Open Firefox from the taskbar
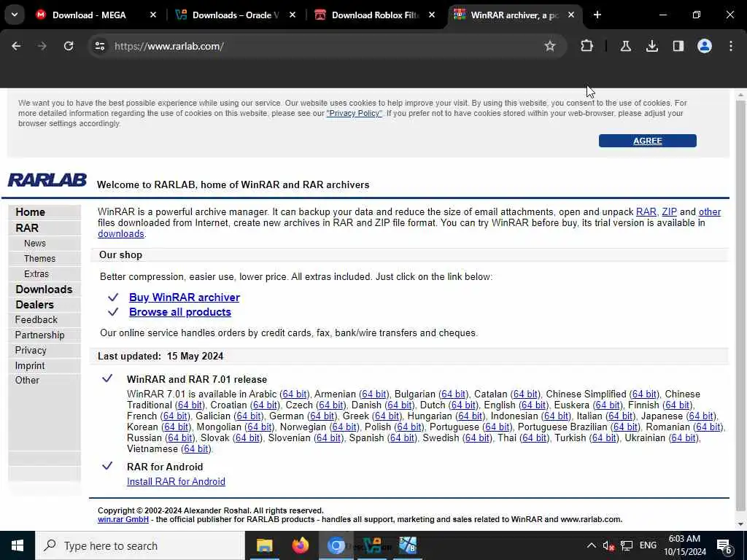 300,545
